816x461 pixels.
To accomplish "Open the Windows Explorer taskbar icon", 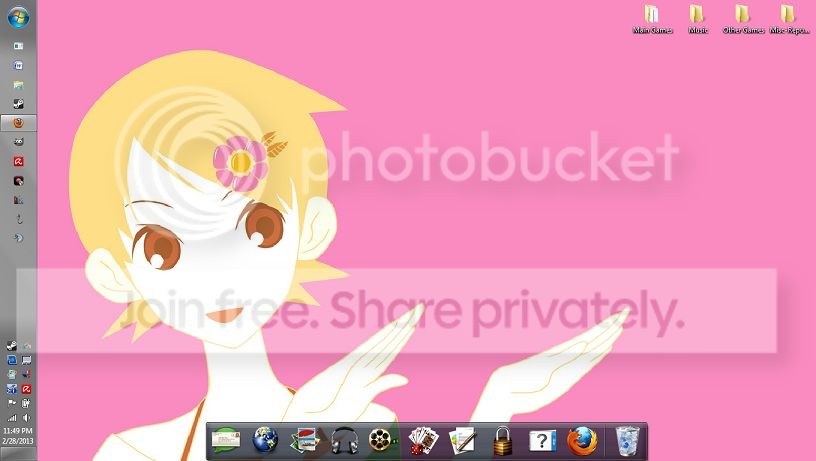I will point(18,84).
